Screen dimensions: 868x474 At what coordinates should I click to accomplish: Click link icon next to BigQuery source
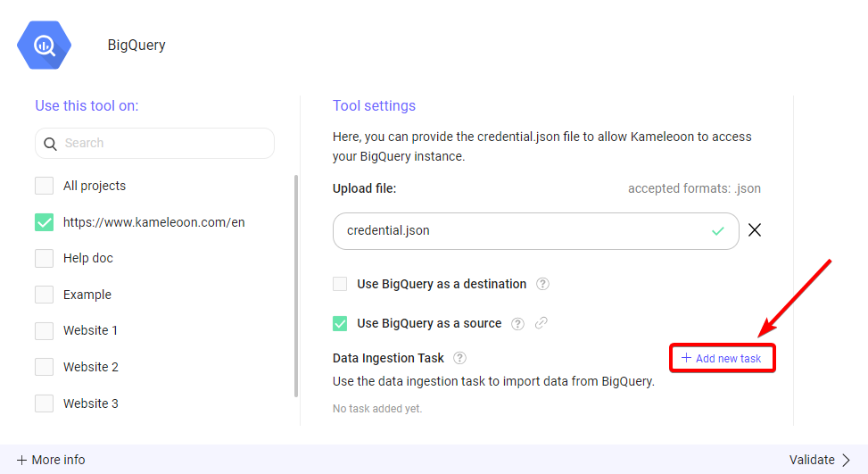(541, 323)
